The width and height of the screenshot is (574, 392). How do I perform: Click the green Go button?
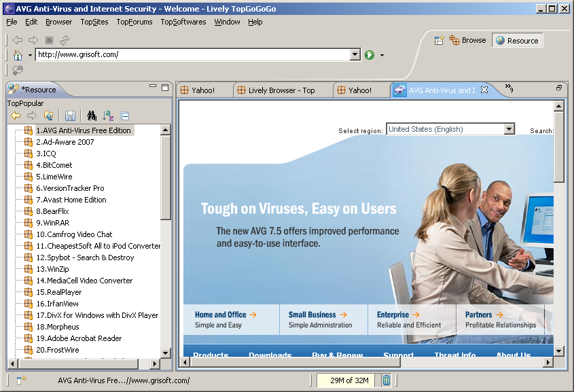click(370, 55)
